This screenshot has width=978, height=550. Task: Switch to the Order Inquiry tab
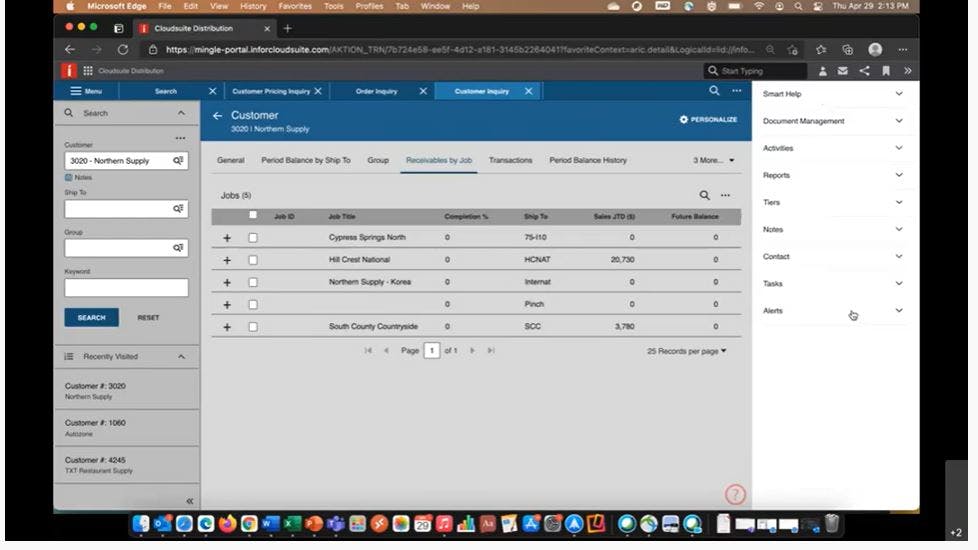pyautogui.click(x=376, y=91)
